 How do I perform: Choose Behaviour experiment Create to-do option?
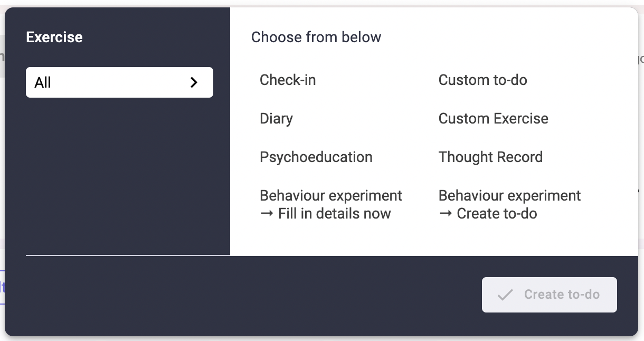click(510, 205)
